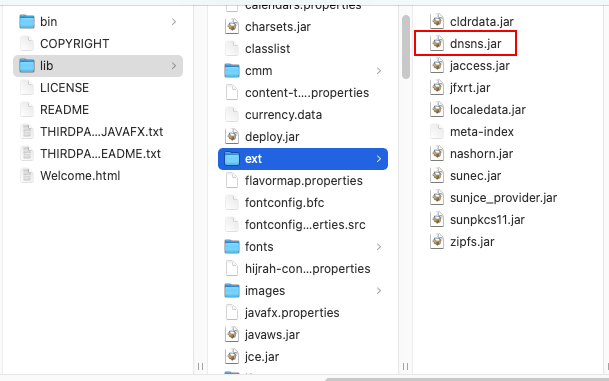Click the chevron beside lib folder
Image resolution: width=609 pixels, height=381 pixels.
(x=174, y=66)
